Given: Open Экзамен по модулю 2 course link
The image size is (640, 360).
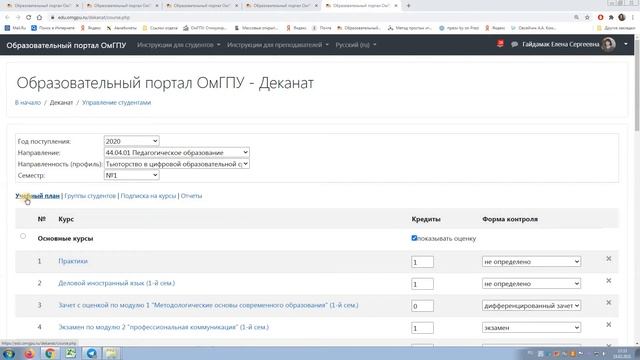Looking at the screenshot, I should (x=163, y=327).
